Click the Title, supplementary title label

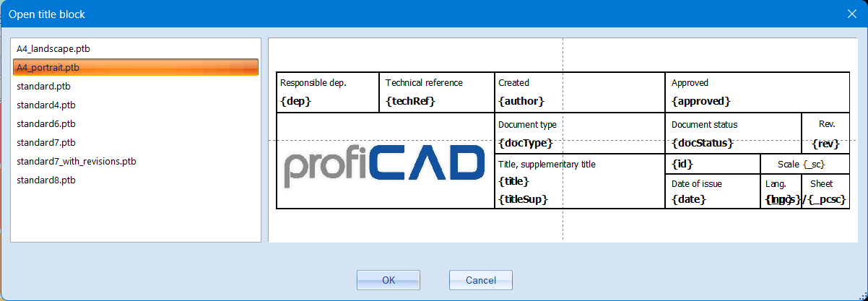[x=547, y=165]
